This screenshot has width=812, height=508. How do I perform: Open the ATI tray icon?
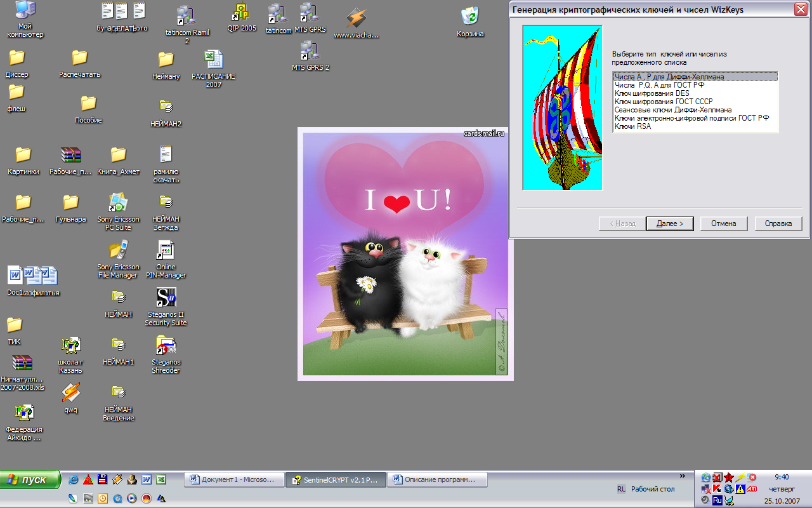click(x=752, y=488)
